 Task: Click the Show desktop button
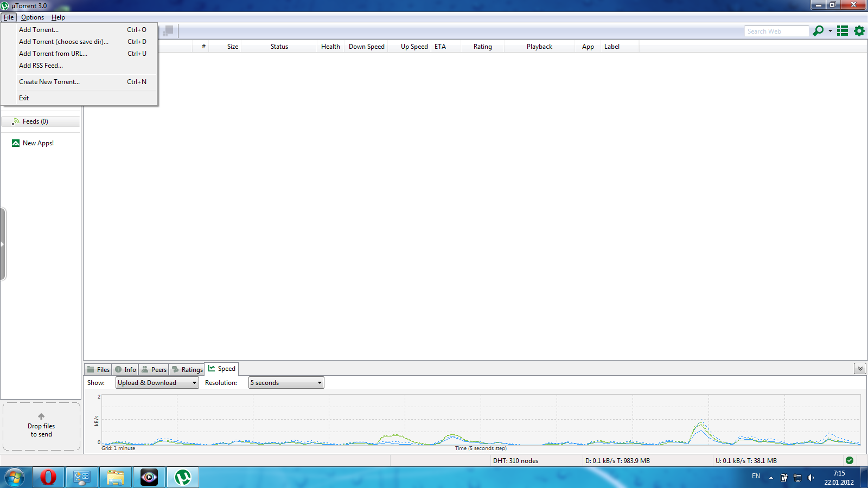tap(864, 478)
